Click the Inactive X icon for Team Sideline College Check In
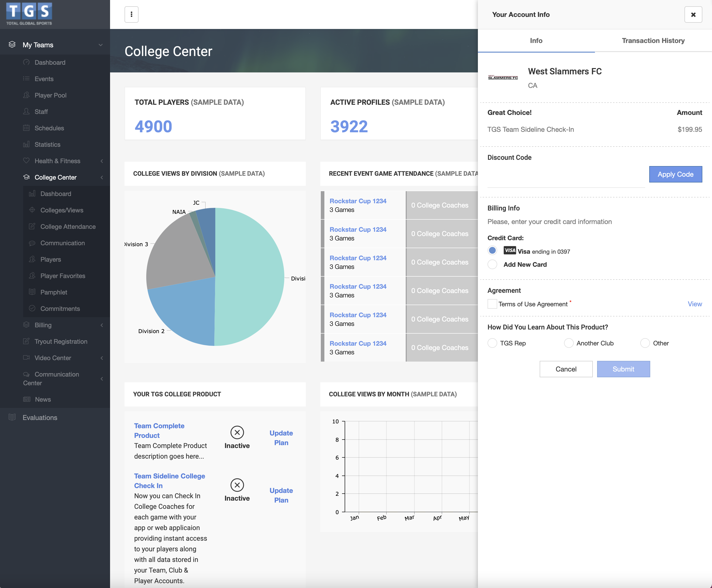 point(237,485)
